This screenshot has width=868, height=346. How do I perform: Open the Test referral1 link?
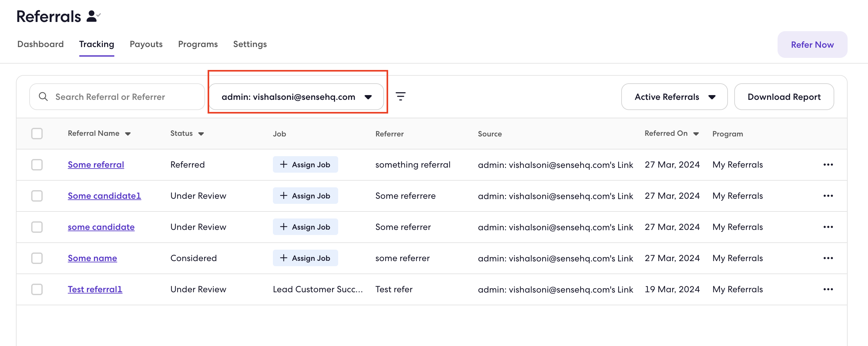coord(95,289)
